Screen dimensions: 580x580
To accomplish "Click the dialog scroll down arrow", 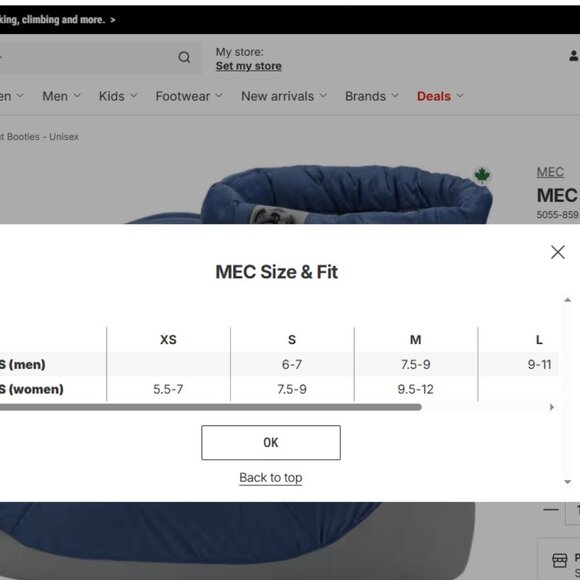I will point(567,482).
